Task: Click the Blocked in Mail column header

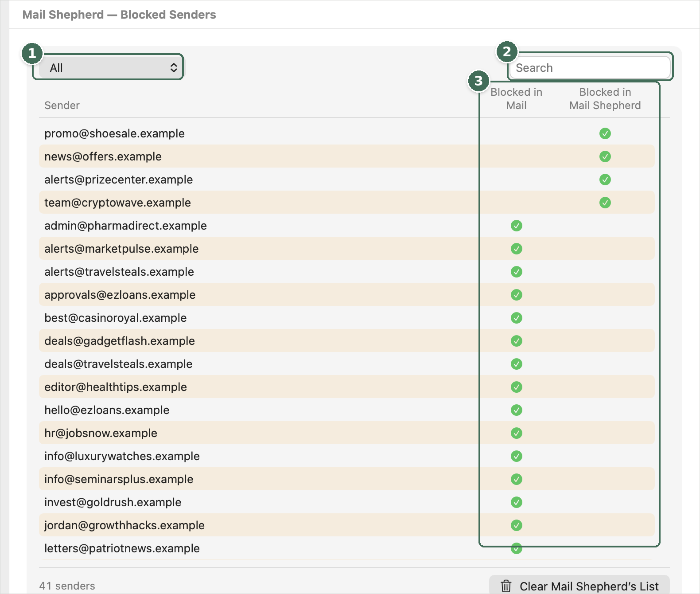Action: coord(517,99)
